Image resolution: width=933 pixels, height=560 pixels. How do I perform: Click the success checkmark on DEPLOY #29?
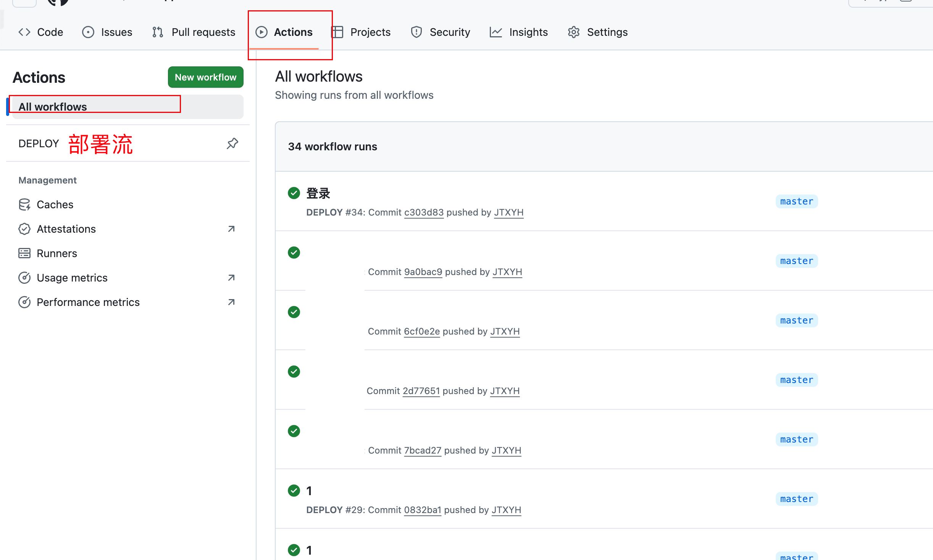(x=294, y=491)
